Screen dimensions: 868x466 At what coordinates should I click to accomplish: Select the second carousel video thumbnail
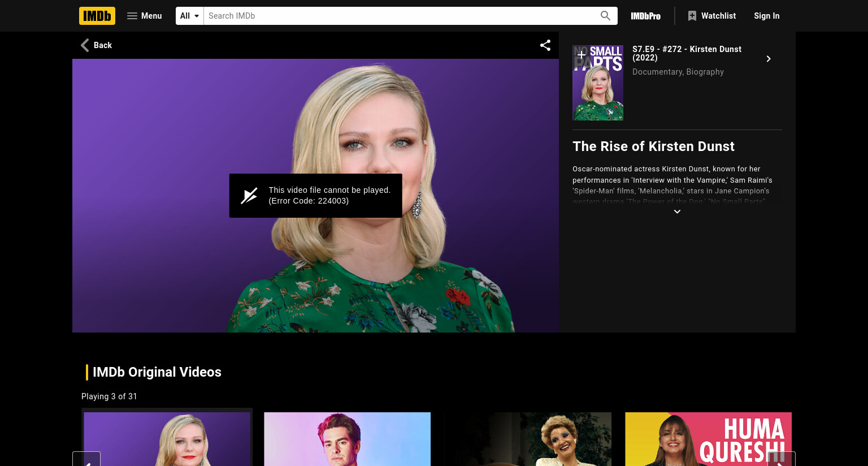coord(348,439)
